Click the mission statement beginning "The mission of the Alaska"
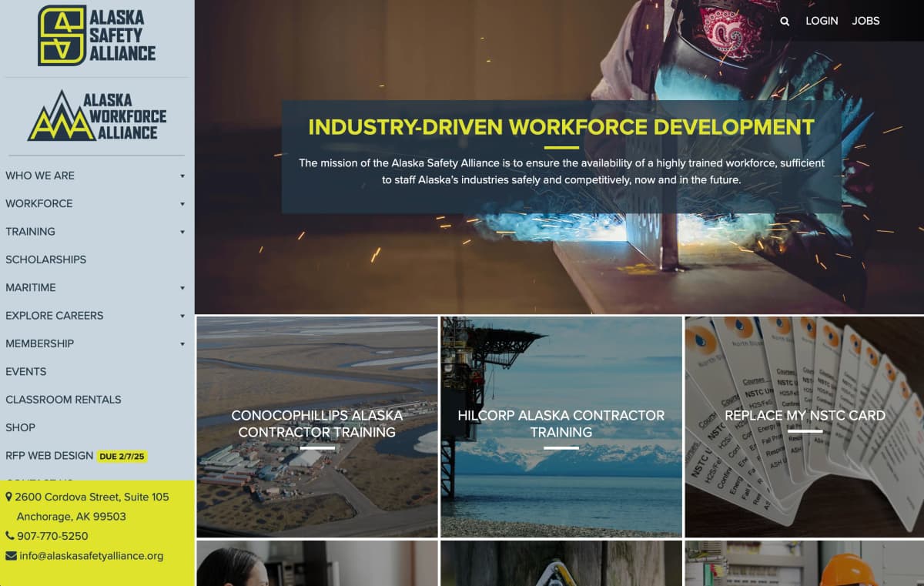The image size is (924, 586). (x=561, y=172)
